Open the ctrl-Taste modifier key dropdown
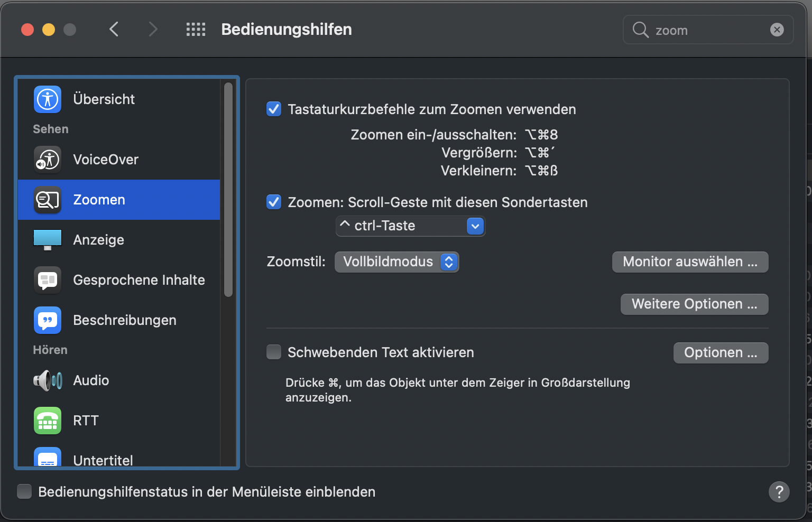The height and width of the screenshot is (522, 812). coord(410,226)
